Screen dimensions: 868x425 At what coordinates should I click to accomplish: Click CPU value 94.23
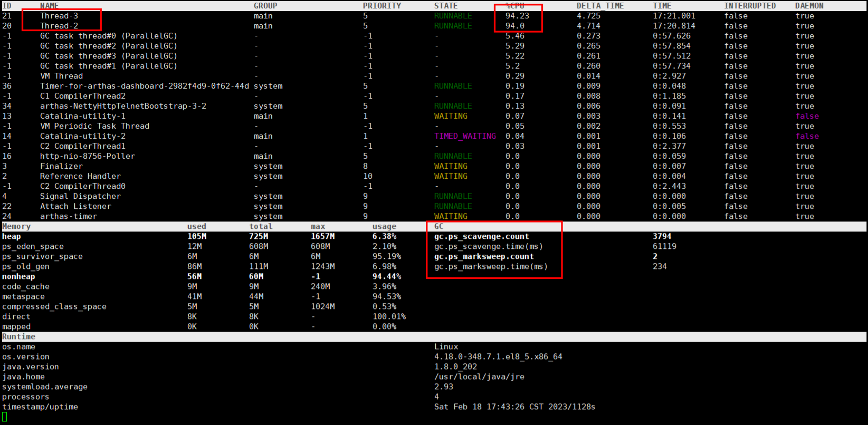coord(517,16)
